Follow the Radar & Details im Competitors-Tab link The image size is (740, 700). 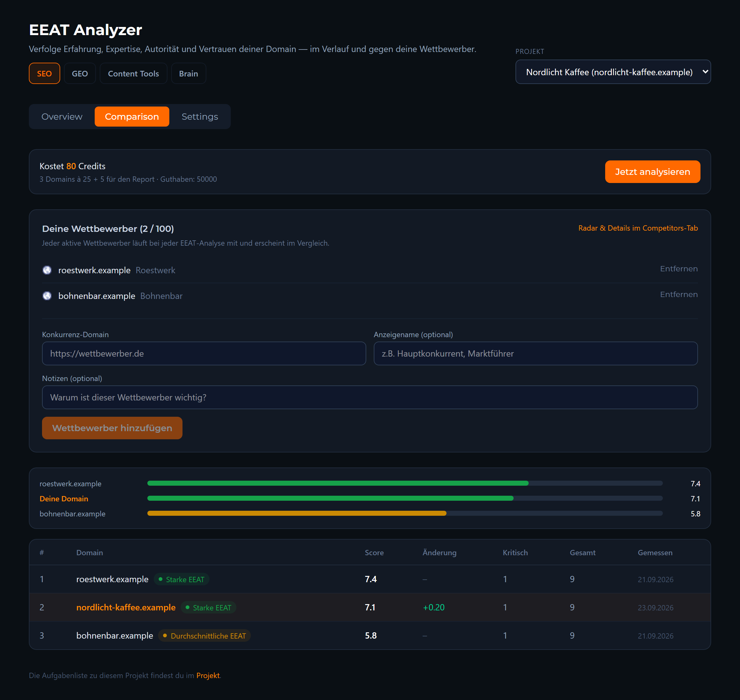[638, 228]
